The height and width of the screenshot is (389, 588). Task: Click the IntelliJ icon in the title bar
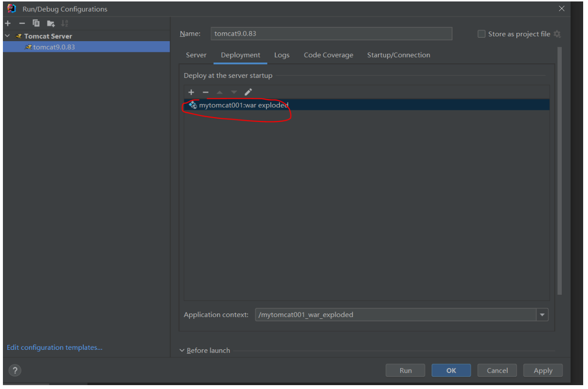click(12, 9)
